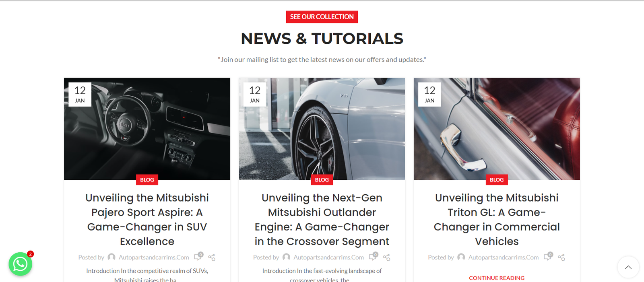The image size is (644, 282).
Task: Select BLOG category tag on Audi interior post
Action: tap(147, 180)
